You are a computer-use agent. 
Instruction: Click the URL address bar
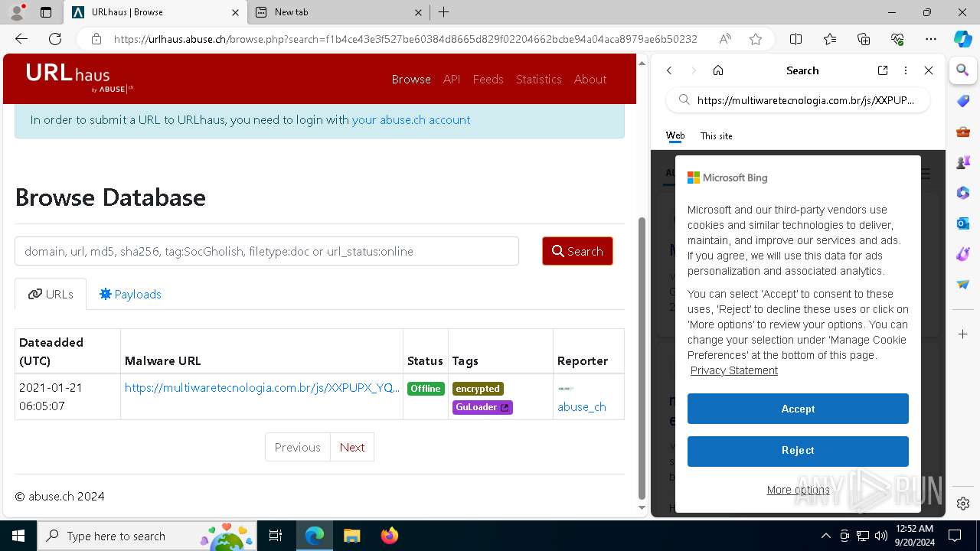pyautogui.click(x=406, y=39)
